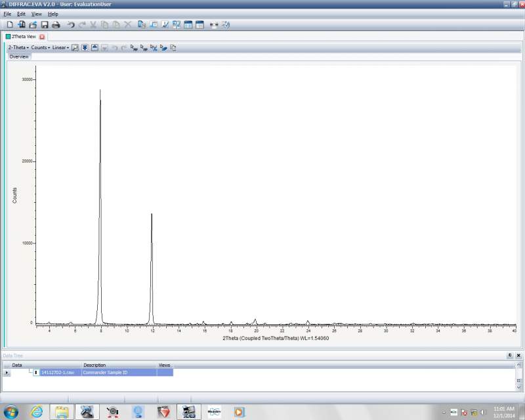Click the redo arrow in the main toolbar
525x420 pixels.
click(82, 24)
